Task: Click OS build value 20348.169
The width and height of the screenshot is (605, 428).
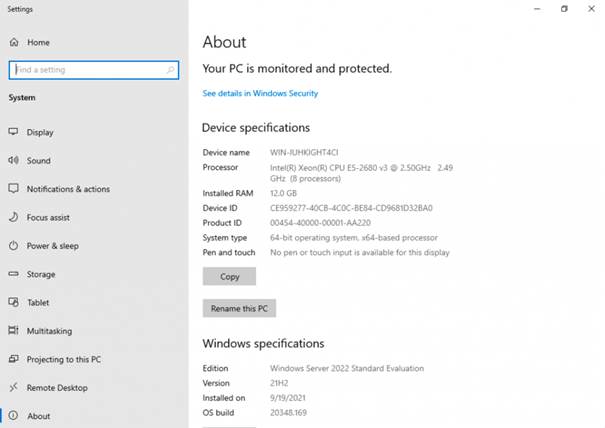Action: tap(288, 413)
